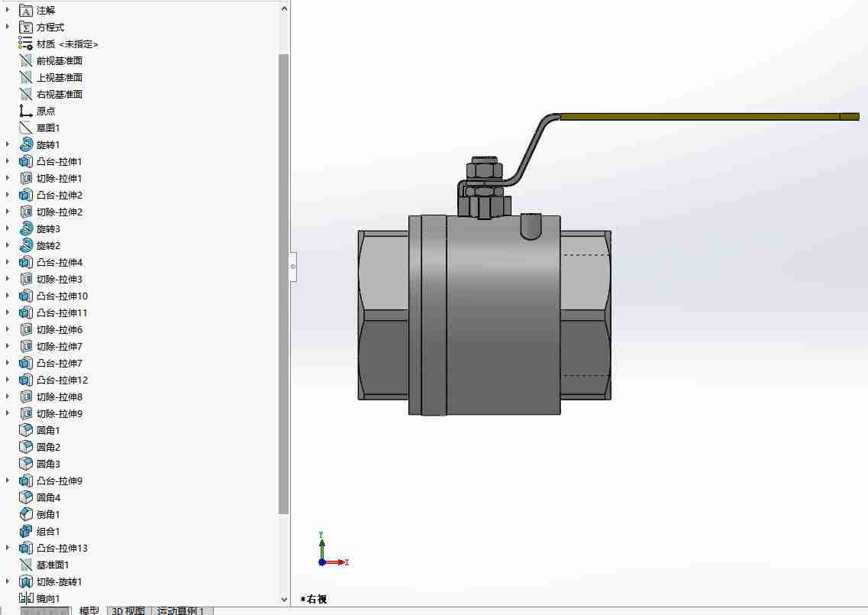Click the 倒角1 chamfer icon
868x615 pixels.
(25, 514)
